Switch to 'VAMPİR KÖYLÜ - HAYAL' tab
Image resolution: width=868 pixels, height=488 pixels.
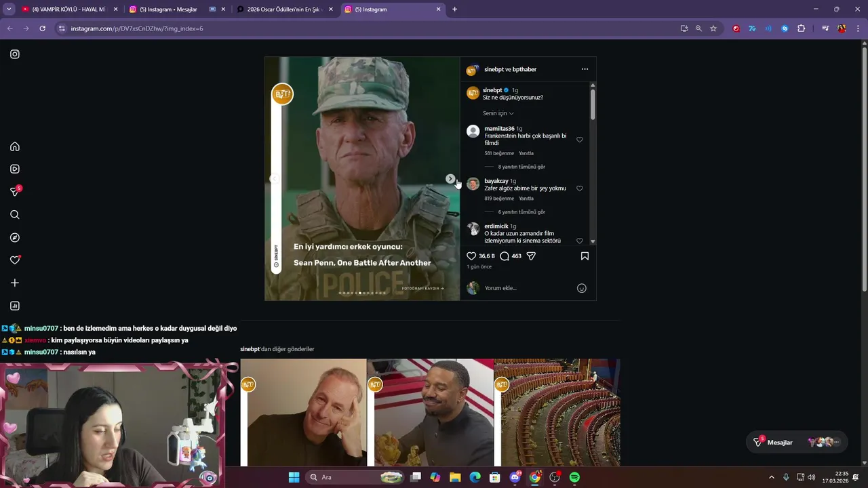[69, 9]
